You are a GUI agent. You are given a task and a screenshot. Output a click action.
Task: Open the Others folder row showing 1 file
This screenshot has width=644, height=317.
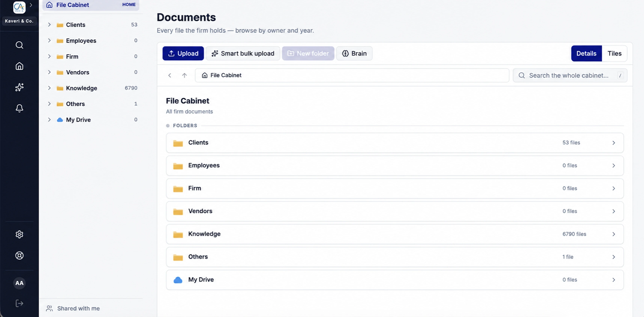tap(395, 257)
